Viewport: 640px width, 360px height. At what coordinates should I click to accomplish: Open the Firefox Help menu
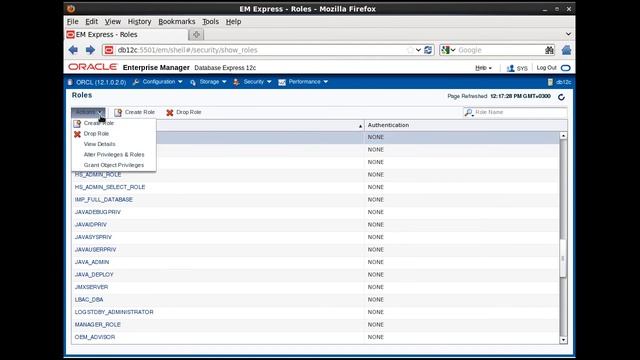coord(233,22)
